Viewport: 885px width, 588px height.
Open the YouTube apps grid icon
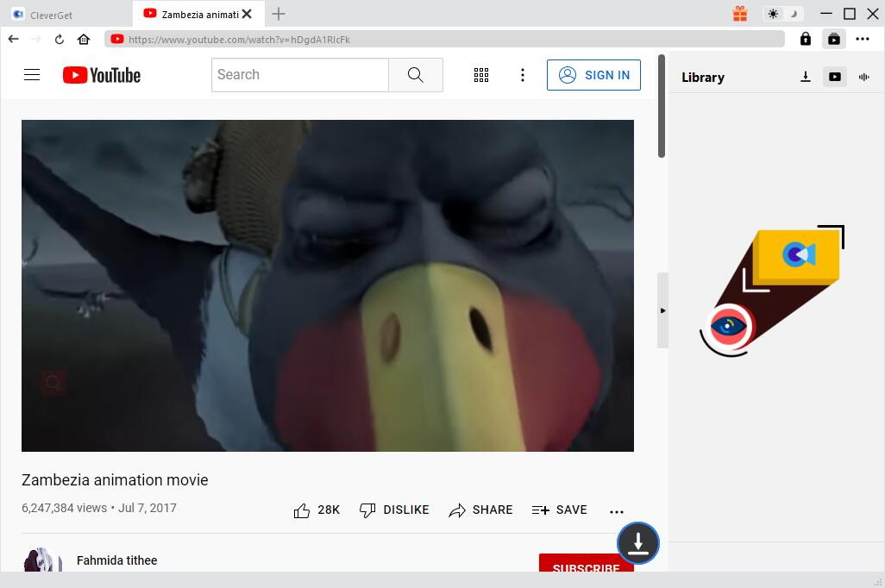click(481, 75)
